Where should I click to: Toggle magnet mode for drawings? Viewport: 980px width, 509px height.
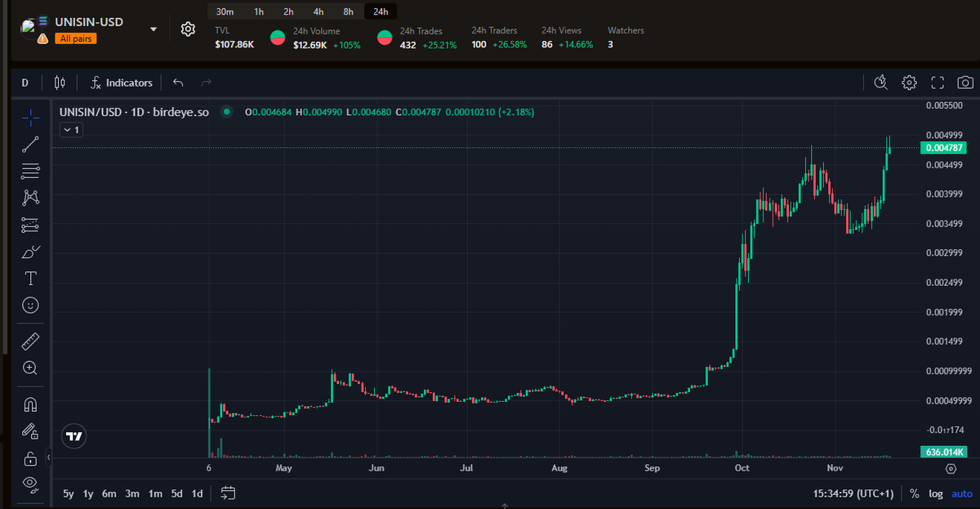30,404
